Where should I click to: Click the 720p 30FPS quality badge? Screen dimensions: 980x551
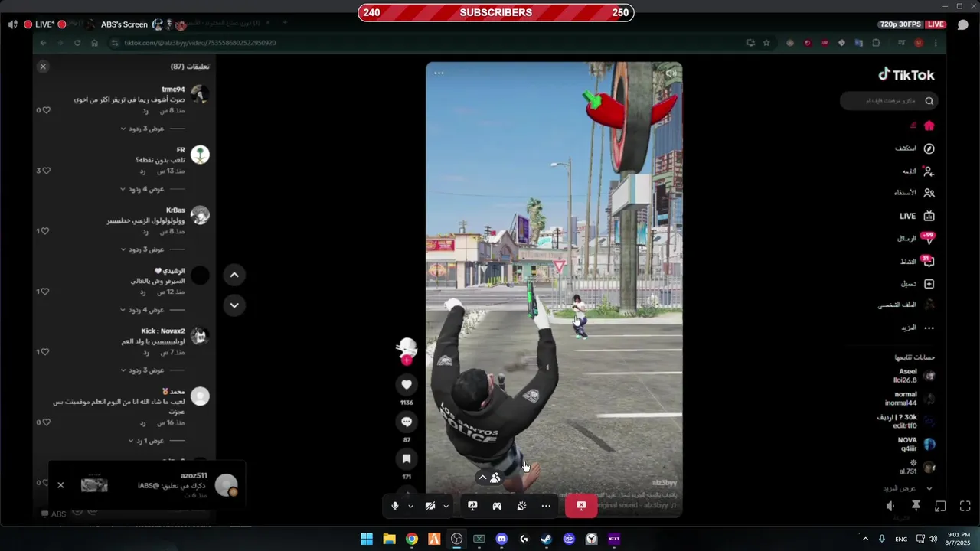900,24
